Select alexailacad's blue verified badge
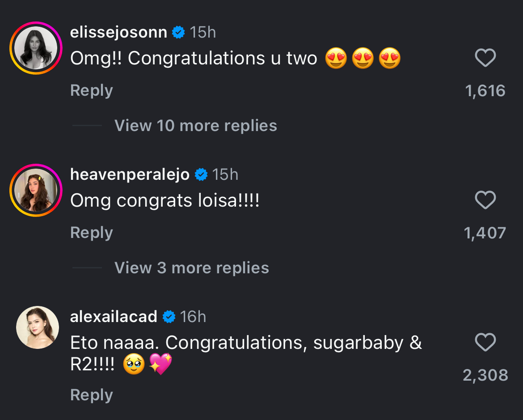The width and height of the screenshot is (523, 420). click(x=169, y=316)
